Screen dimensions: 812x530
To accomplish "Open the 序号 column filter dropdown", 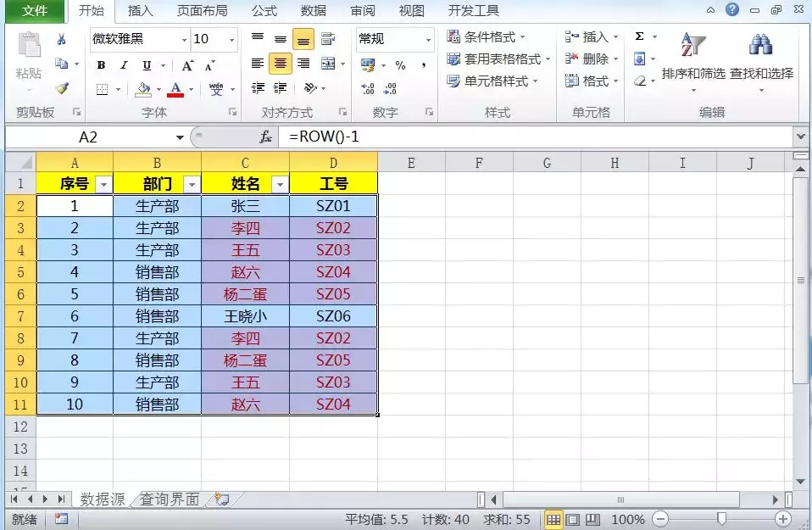I will tap(104, 184).
